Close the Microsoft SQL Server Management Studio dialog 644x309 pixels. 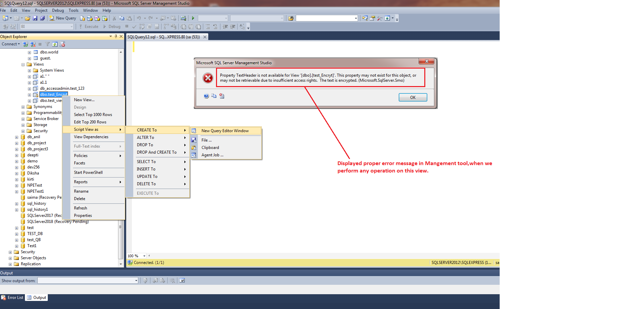(427, 61)
